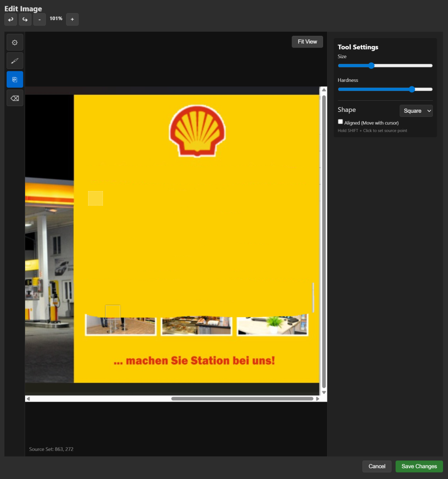Screen dimensions: 448x479
Task: Click the Size slider handle
Action: (371, 66)
